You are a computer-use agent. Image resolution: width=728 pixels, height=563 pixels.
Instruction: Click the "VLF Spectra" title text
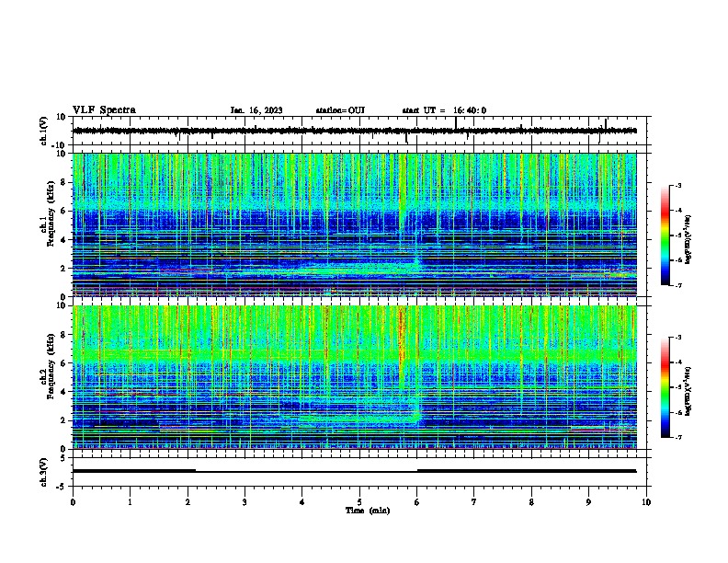[x=104, y=110]
